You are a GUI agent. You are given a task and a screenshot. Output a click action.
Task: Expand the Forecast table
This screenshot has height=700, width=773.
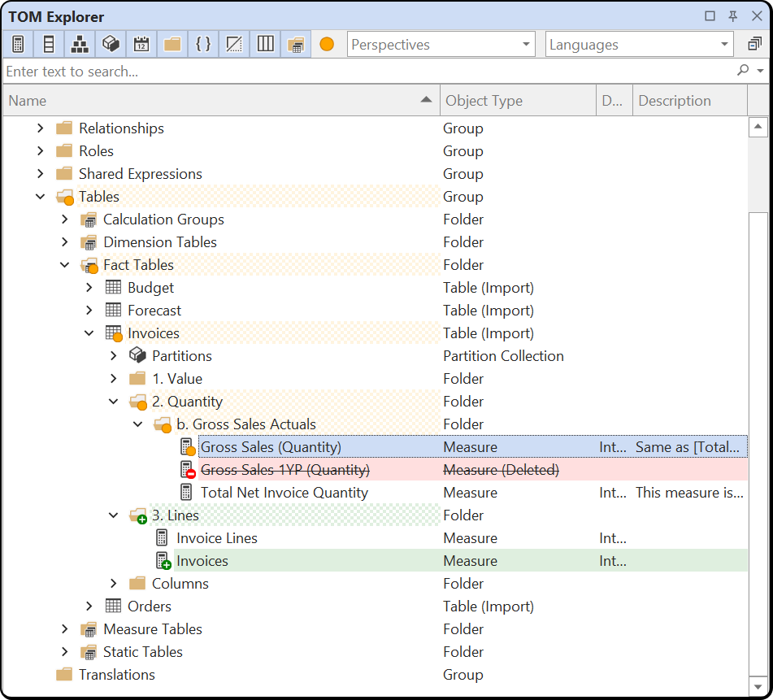tap(89, 310)
